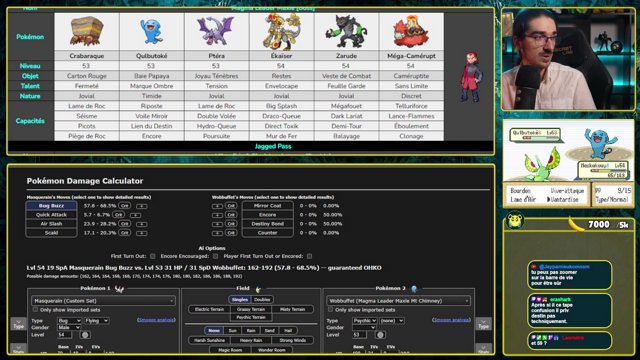
Task: Open Pokémon 2 (none) second type dropdown
Action: click(392, 321)
